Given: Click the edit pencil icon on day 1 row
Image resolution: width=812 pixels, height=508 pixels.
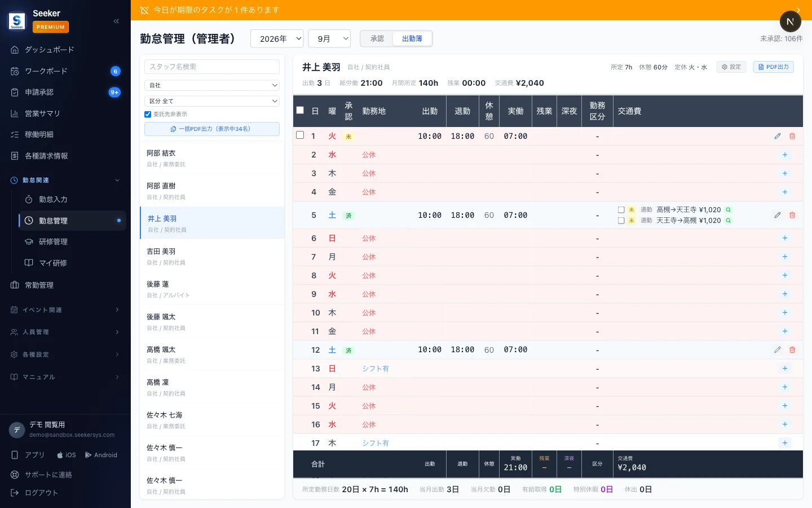Looking at the screenshot, I should tap(778, 136).
